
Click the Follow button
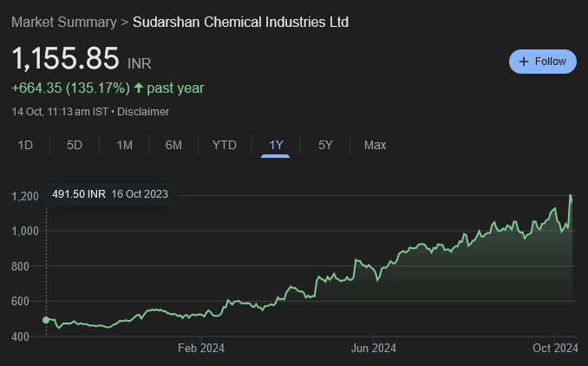click(x=542, y=62)
